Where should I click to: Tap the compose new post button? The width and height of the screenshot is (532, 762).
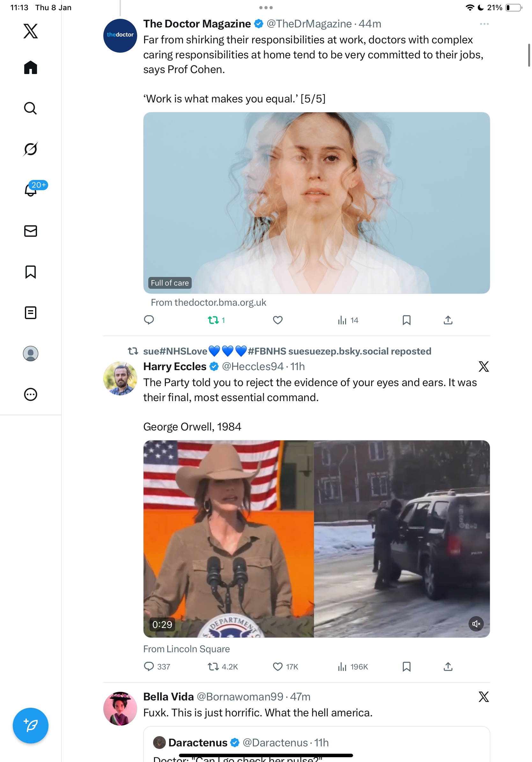31,726
